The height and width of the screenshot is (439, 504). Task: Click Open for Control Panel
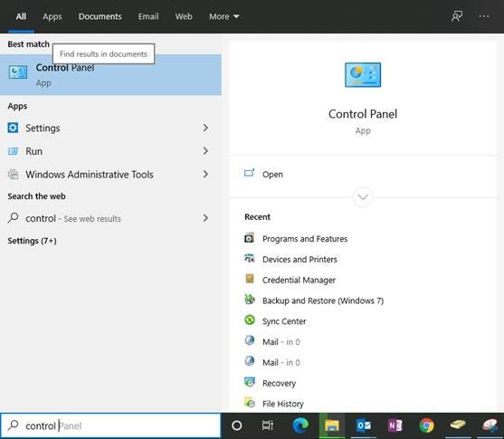(x=272, y=175)
